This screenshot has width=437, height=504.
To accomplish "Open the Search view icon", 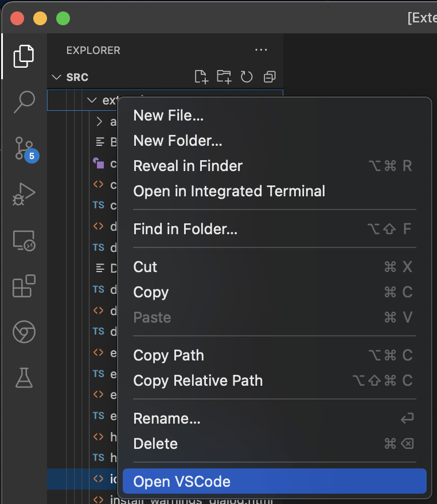I will (24, 102).
